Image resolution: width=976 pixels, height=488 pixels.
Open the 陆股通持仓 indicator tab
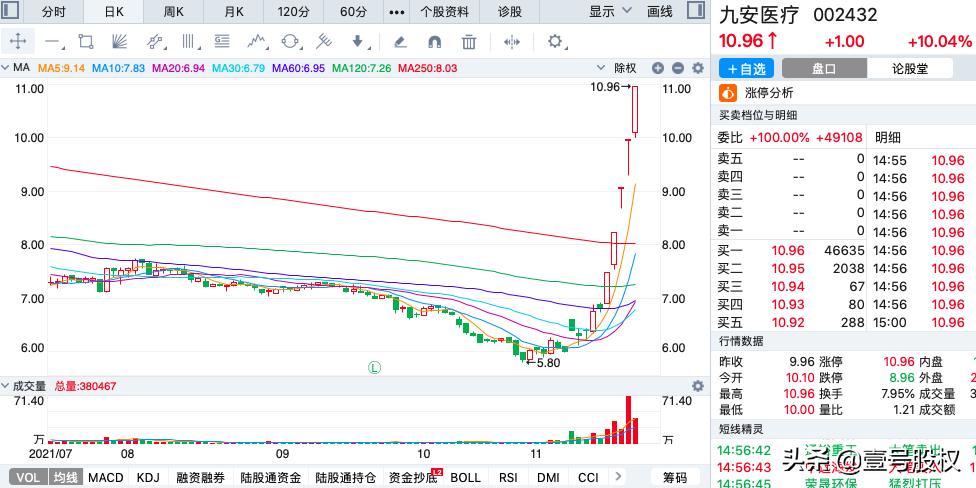click(x=345, y=477)
